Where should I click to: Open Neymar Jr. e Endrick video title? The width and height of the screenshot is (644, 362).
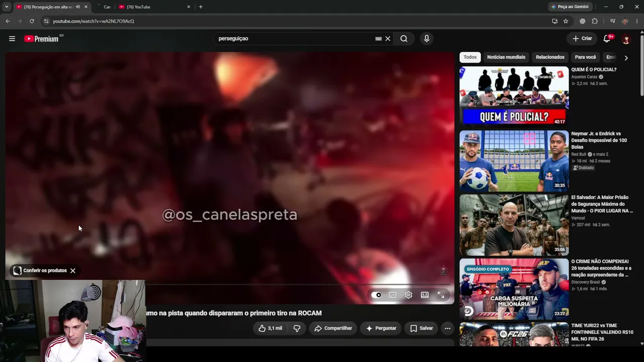[x=599, y=140]
